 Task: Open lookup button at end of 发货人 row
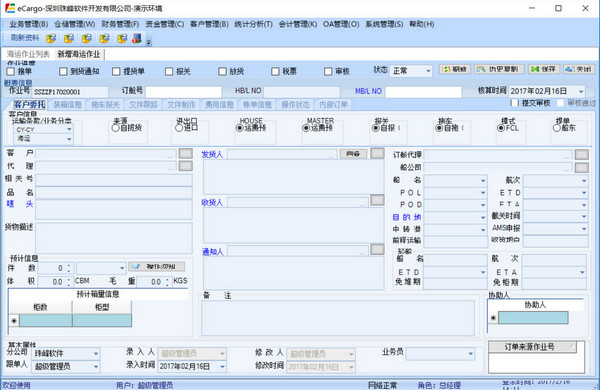(x=377, y=153)
